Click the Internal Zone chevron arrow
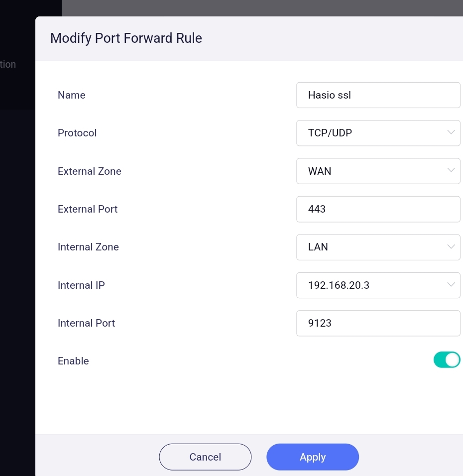The image size is (463, 476). click(x=451, y=246)
